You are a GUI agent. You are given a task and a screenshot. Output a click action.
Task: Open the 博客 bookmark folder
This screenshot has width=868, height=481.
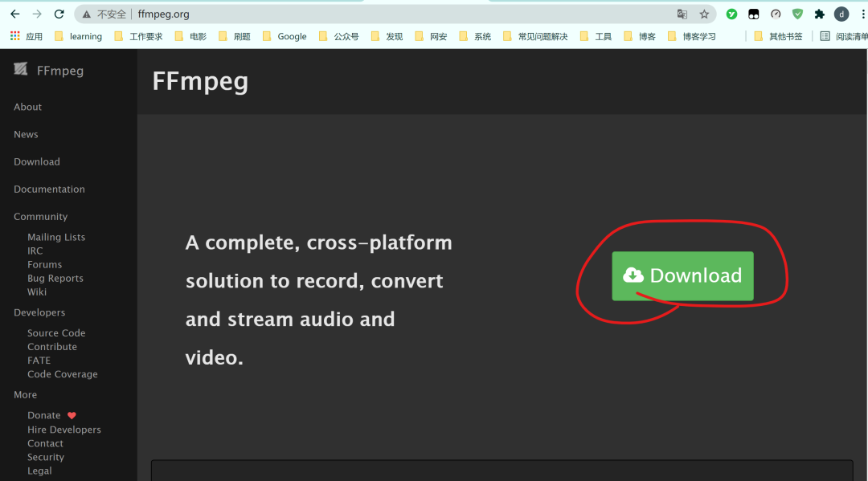pos(640,36)
